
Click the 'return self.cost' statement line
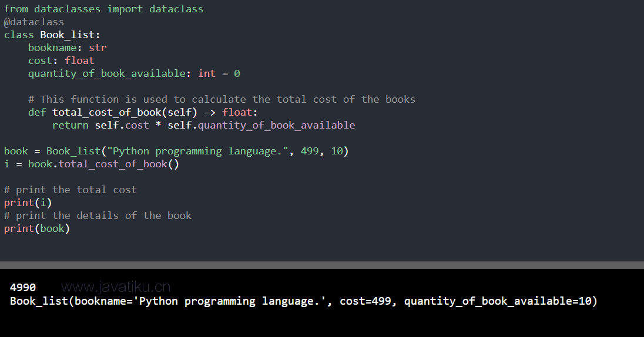coord(204,125)
